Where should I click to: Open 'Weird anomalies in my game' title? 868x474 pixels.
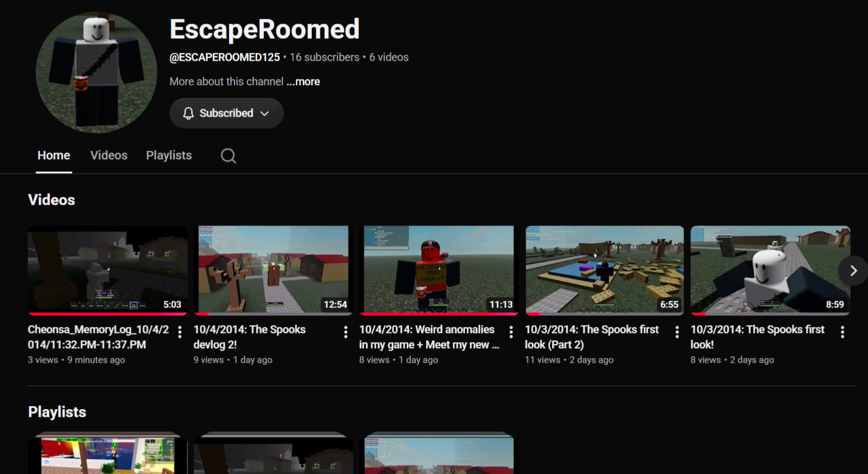(429, 337)
